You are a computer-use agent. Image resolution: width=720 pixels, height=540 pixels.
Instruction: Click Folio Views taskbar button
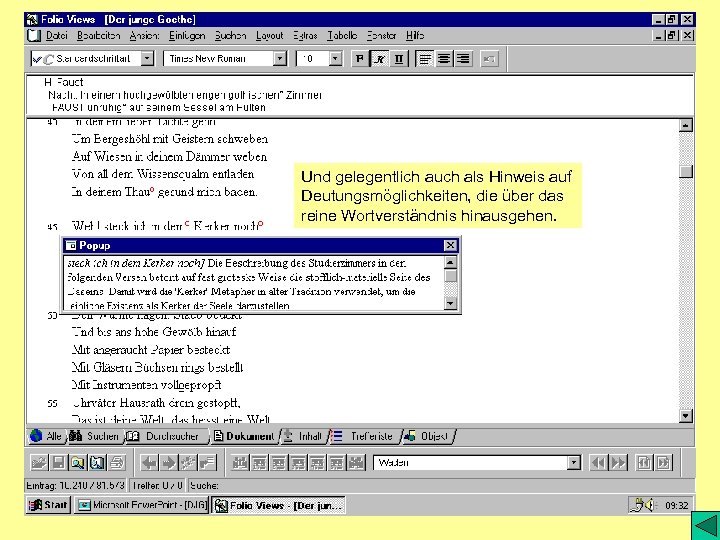click(x=278, y=505)
